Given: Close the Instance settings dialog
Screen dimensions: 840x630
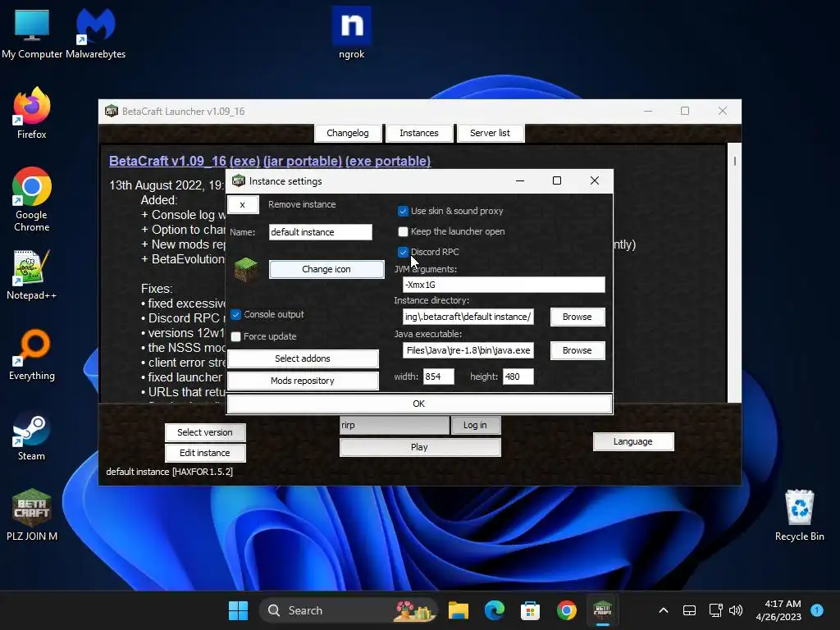Looking at the screenshot, I should 595,181.
